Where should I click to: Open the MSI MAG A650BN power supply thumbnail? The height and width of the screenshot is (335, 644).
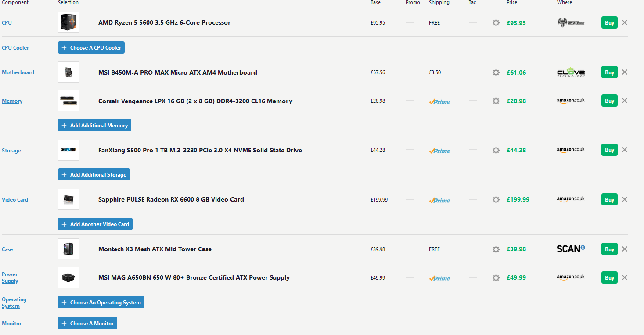tap(68, 277)
